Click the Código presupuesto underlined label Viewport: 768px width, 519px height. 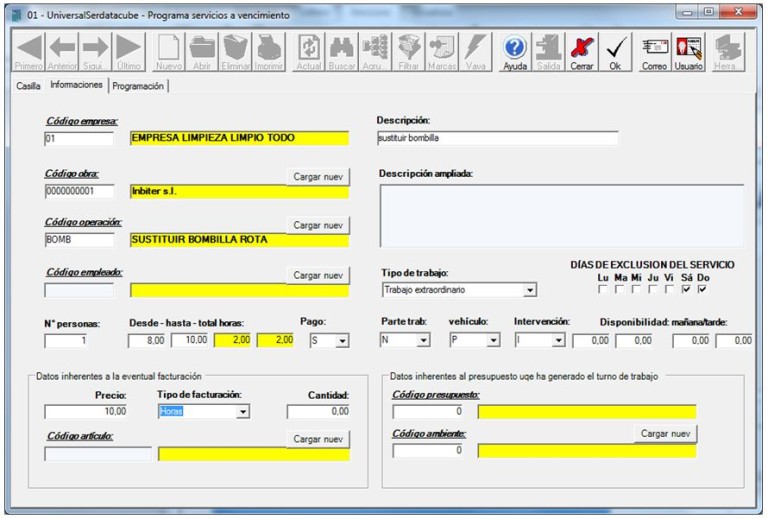point(436,395)
